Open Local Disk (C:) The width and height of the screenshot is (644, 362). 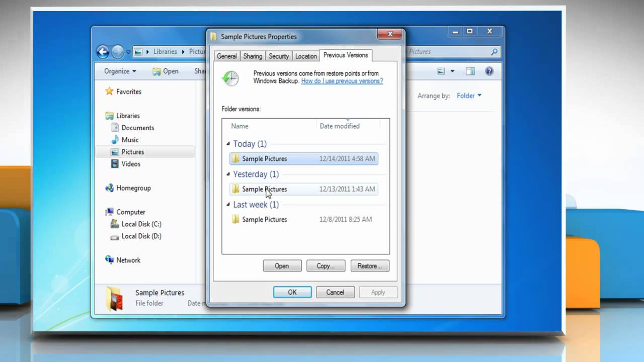pyautogui.click(x=141, y=224)
